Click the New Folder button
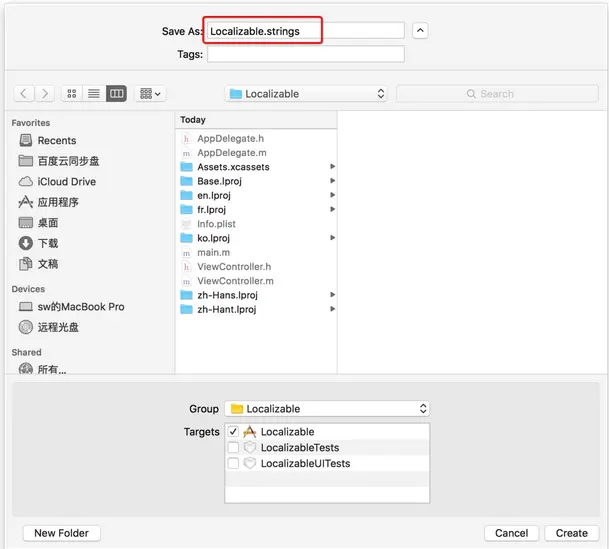Viewport: 609px width, 549px height. click(x=62, y=533)
